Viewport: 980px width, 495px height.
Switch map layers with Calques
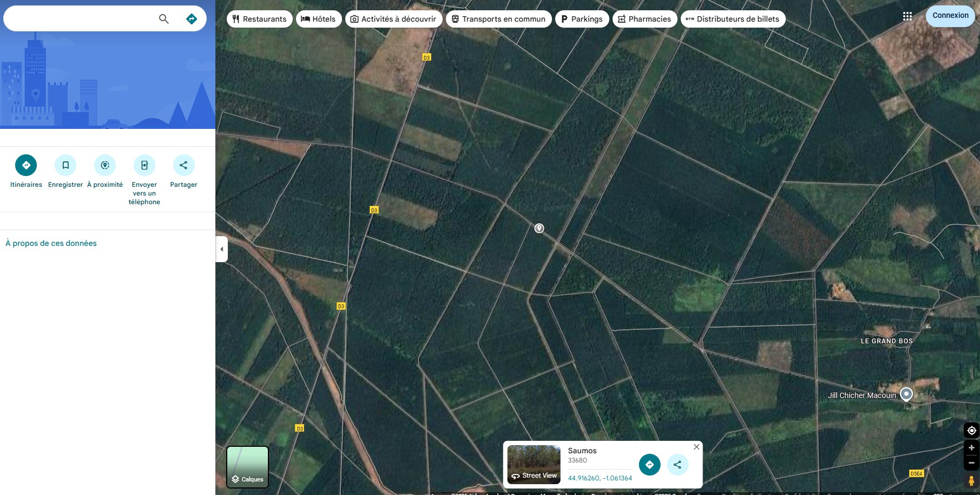click(x=247, y=467)
